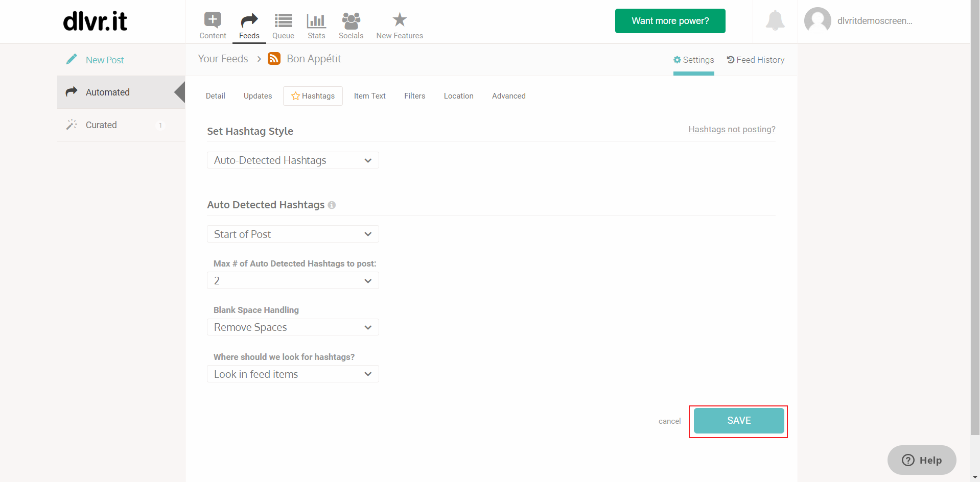980x482 pixels.
Task: Open the Look in feed items dropdown
Action: click(293, 374)
